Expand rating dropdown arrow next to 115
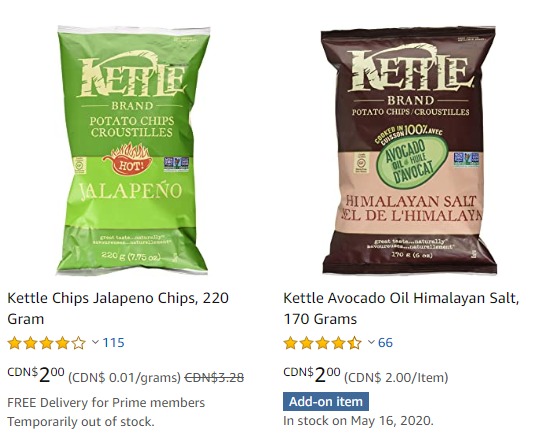This screenshot has width=542, height=439. pyautogui.click(x=95, y=342)
